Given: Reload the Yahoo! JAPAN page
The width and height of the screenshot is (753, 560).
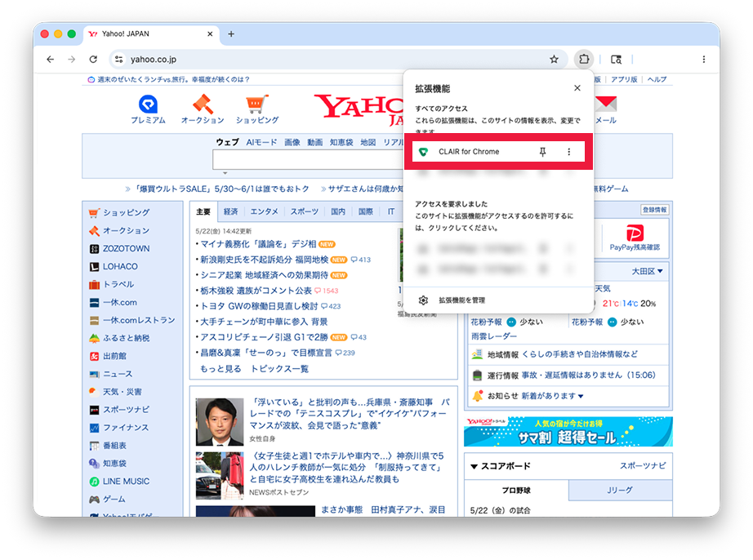Looking at the screenshot, I should (x=93, y=60).
